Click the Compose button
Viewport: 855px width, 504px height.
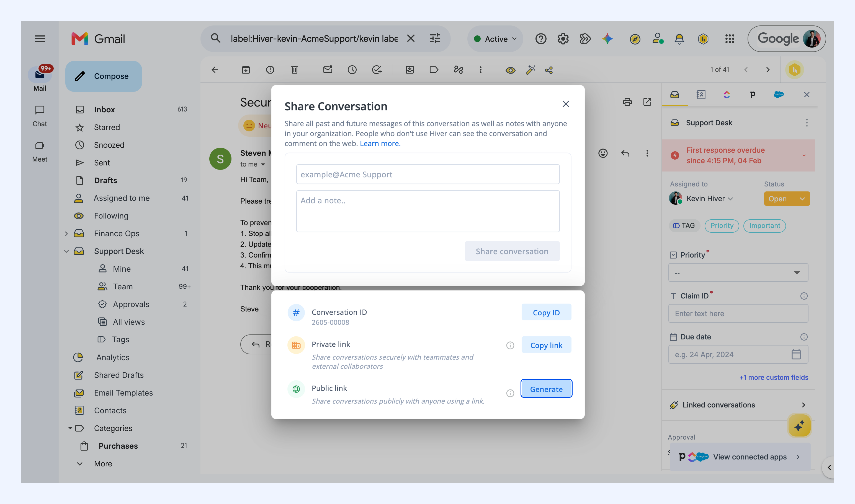click(103, 76)
